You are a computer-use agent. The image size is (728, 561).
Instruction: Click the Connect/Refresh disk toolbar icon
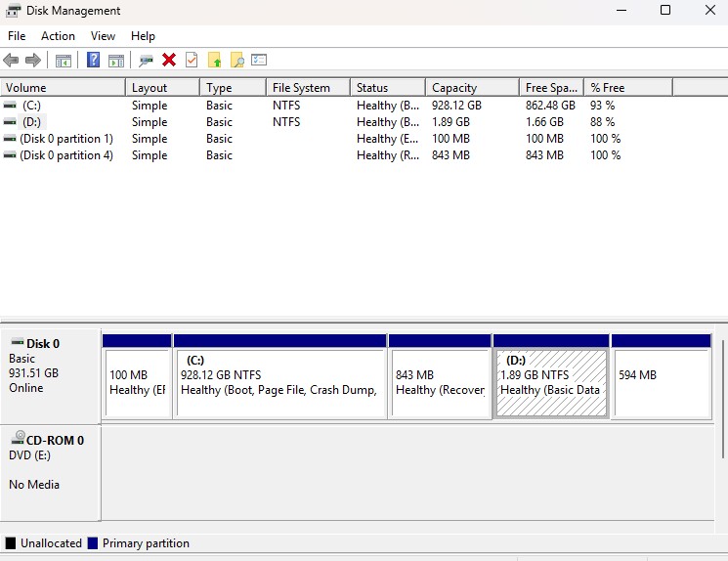[147, 61]
